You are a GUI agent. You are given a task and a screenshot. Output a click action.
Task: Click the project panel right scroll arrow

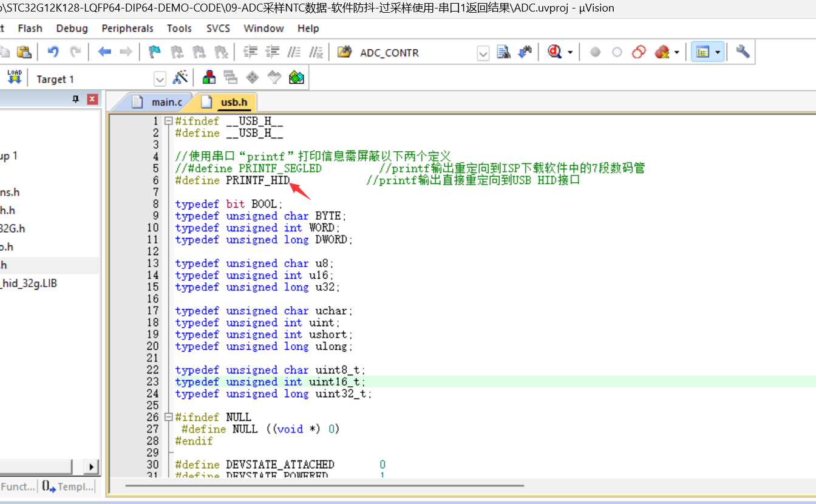(x=92, y=467)
